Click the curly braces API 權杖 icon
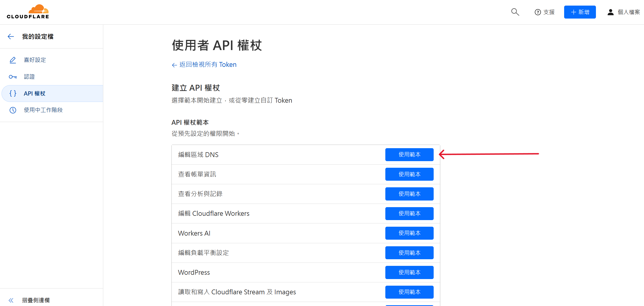The image size is (644, 306). coord(13,94)
